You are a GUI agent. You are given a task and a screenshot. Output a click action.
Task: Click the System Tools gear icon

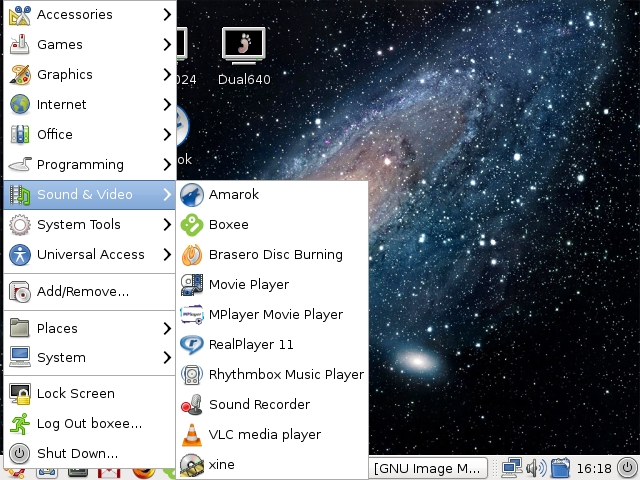tap(20, 225)
